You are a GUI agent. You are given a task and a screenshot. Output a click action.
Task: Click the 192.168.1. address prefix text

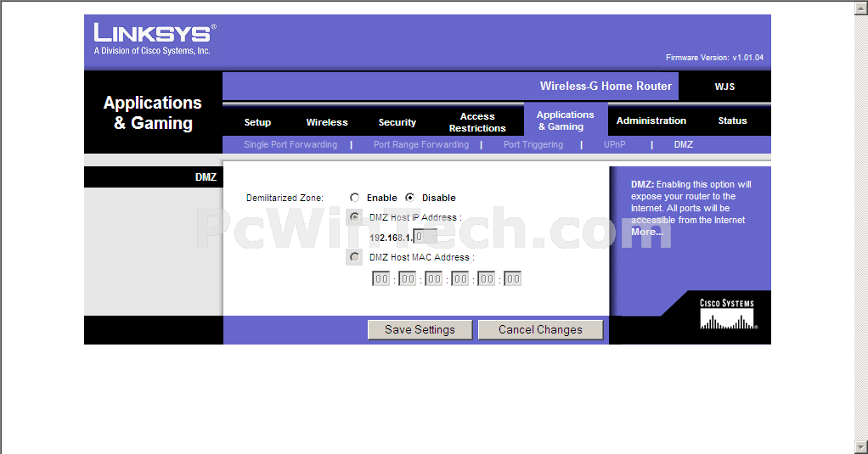tap(391, 238)
